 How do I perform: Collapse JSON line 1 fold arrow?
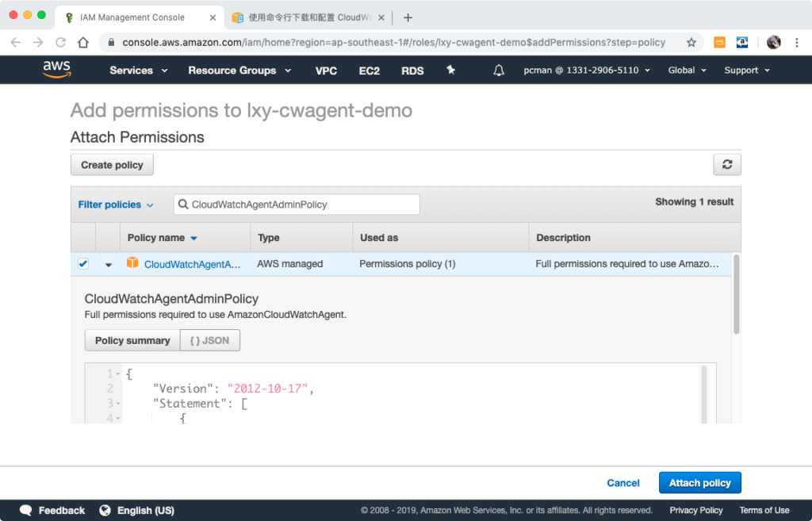coord(118,374)
